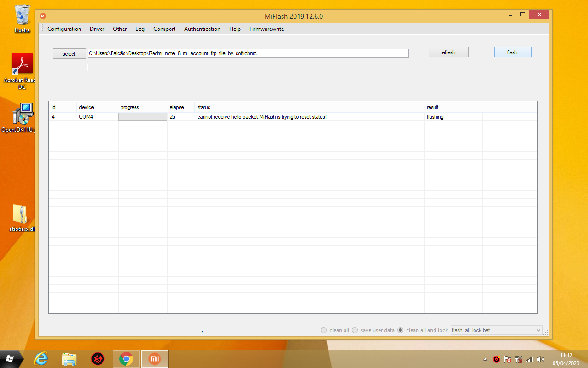Click the 'progress' column header
The image size is (588, 368).
[x=143, y=107]
